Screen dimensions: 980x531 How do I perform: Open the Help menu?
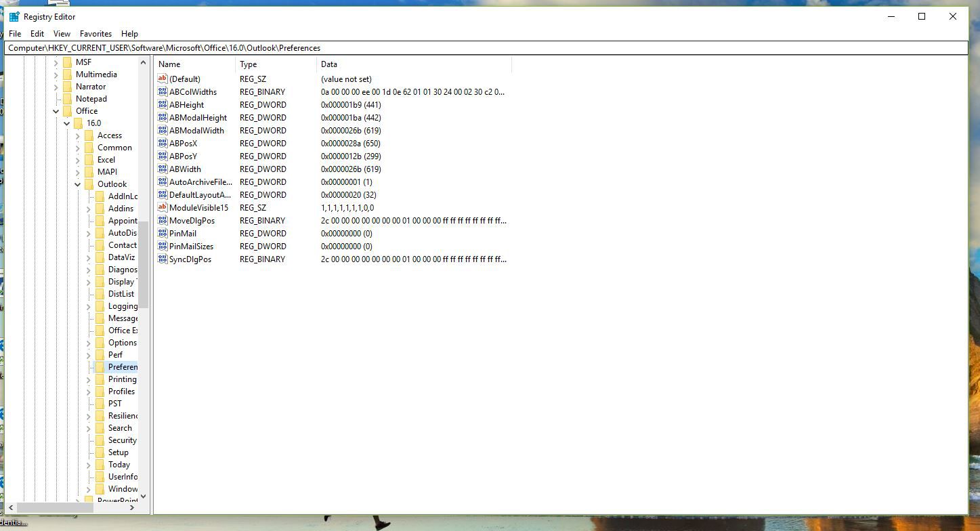129,33
